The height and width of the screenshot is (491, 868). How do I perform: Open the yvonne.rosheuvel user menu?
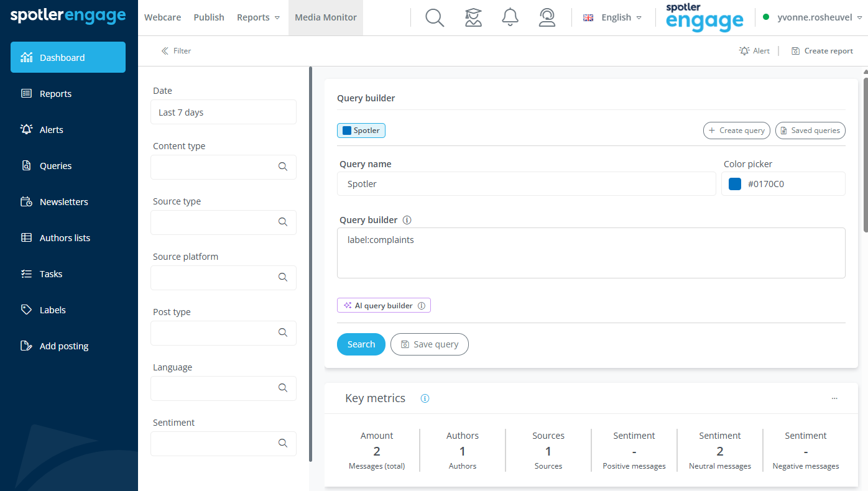point(812,17)
